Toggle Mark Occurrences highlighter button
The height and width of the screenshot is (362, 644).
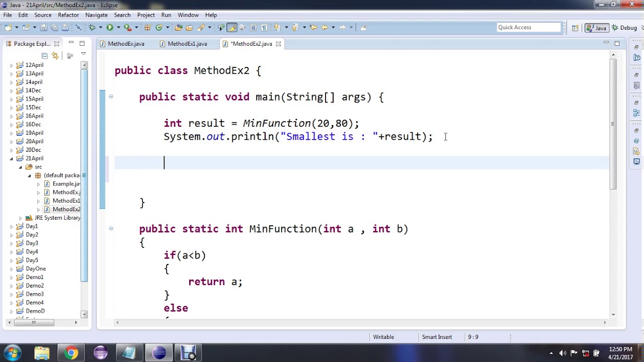(x=232, y=28)
